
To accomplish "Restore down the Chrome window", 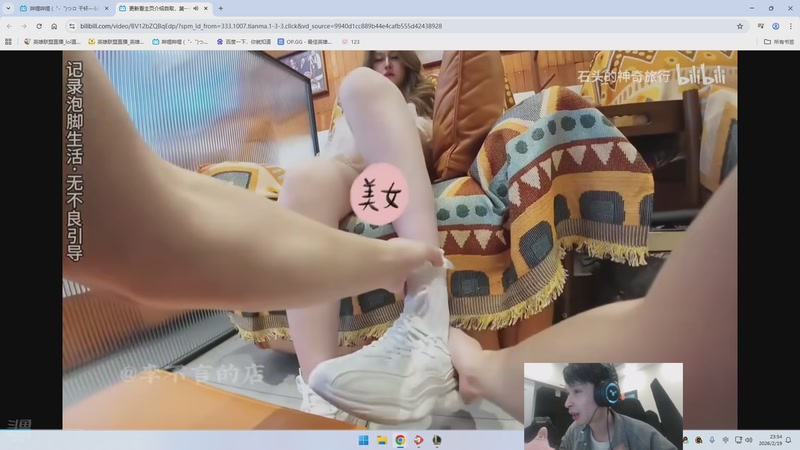I will 771,8.
